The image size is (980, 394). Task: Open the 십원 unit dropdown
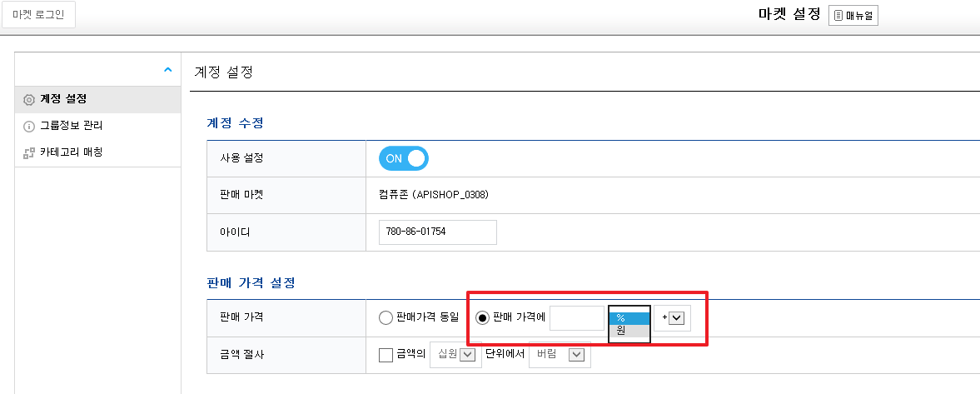pyautogui.click(x=455, y=355)
